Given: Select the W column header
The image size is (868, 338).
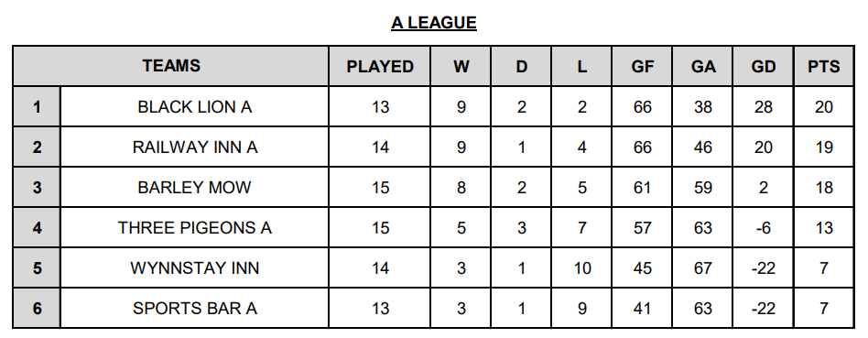Looking at the screenshot, I should pos(461,66).
